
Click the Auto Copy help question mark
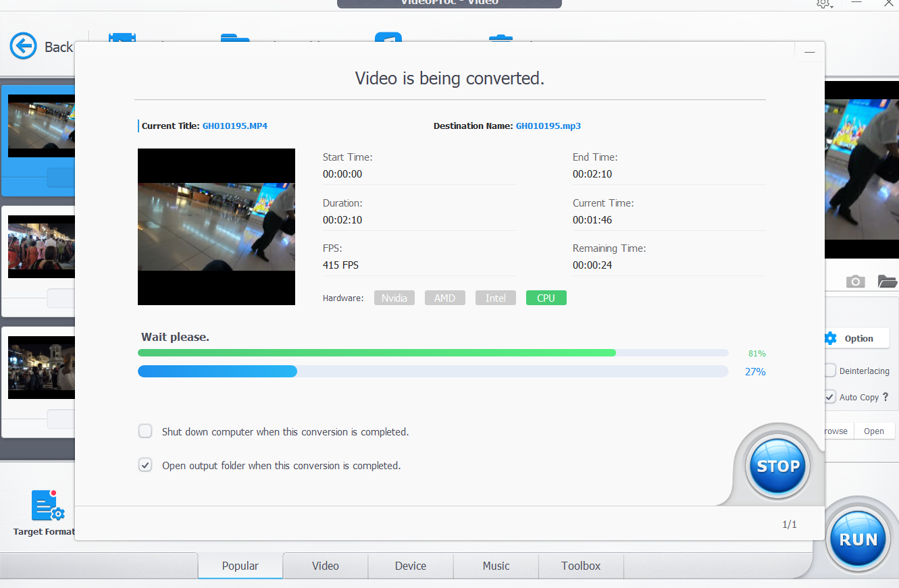coord(885,397)
